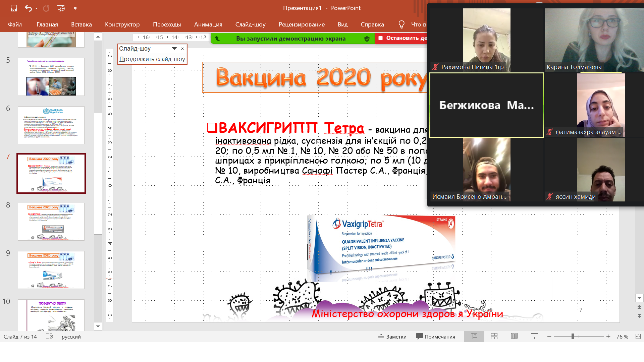Start Slide Show from status bar icon

click(534, 336)
